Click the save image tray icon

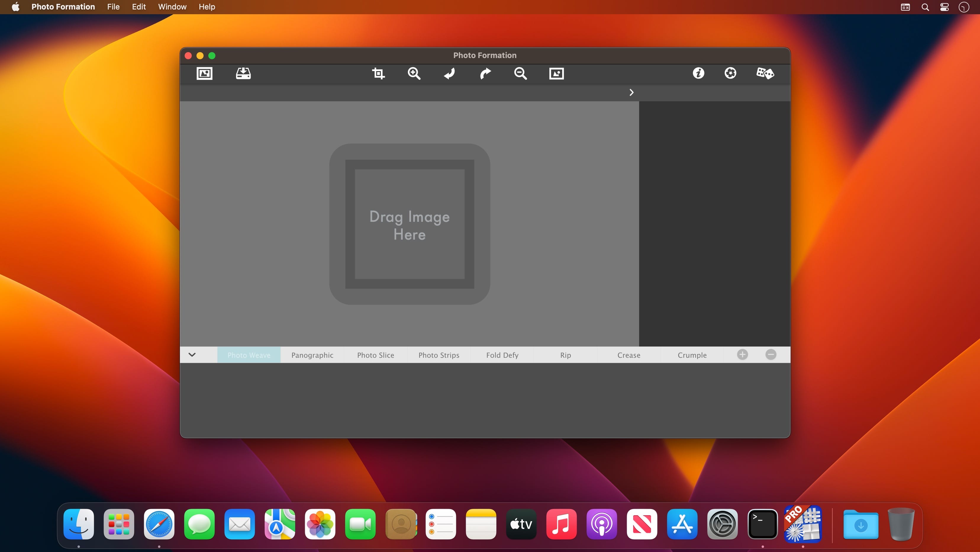(x=243, y=73)
